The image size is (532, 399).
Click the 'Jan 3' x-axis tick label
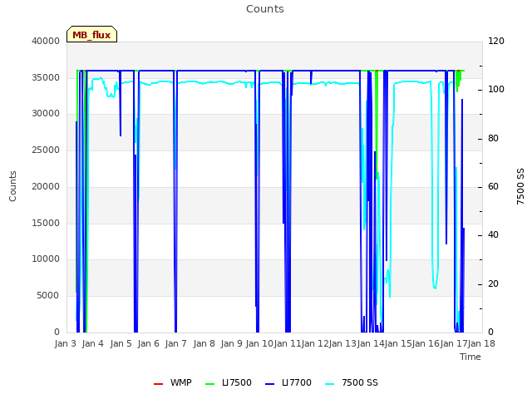click(65, 343)
